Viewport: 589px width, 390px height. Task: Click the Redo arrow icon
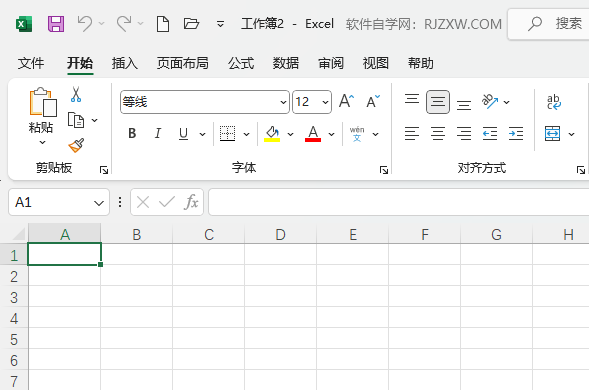pyautogui.click(x=124, y=24)
